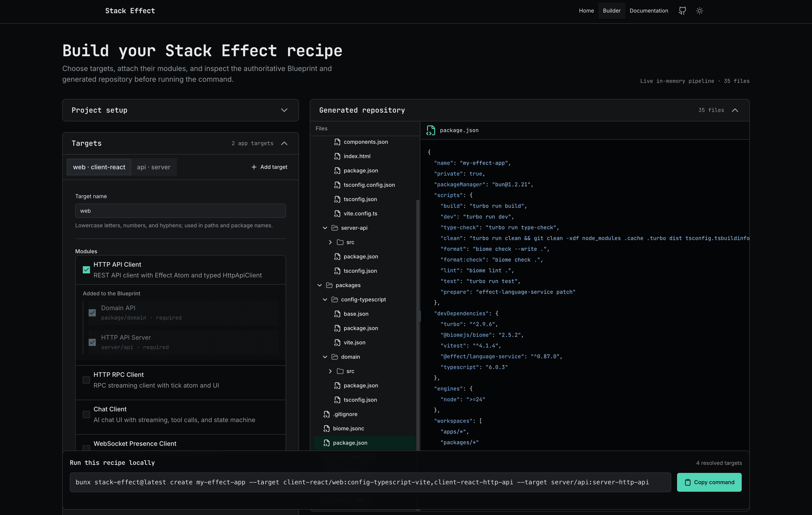Select the web · client-react target tab

pyautogui.click(x=99, y=167)
